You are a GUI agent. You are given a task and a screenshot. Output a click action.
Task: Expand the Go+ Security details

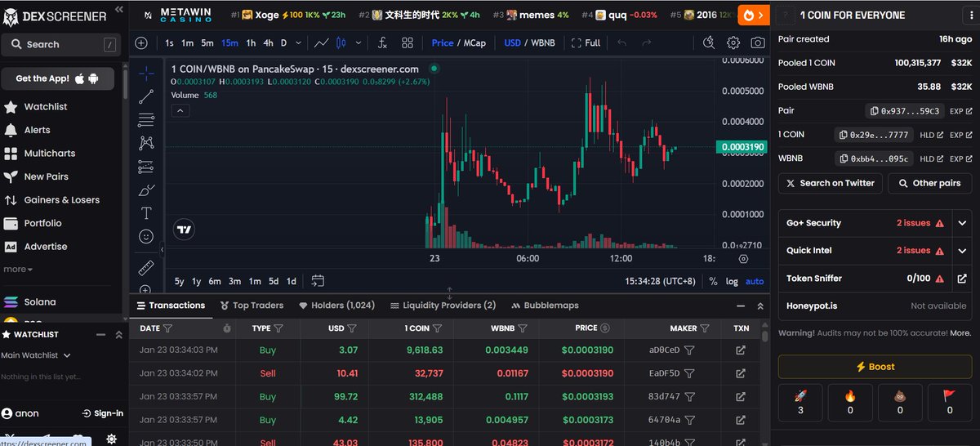pyautogui.click(x=962, y=223)
